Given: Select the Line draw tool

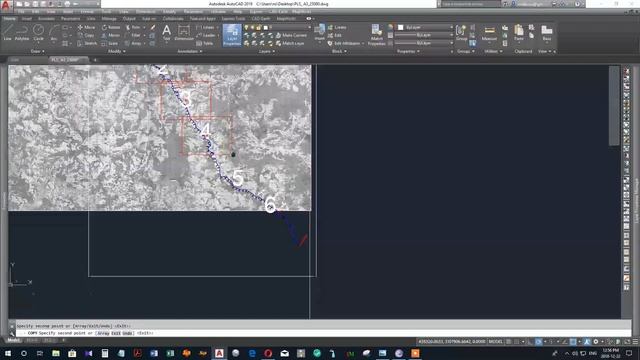Looking at the screenshot, I should pos(8,32).
